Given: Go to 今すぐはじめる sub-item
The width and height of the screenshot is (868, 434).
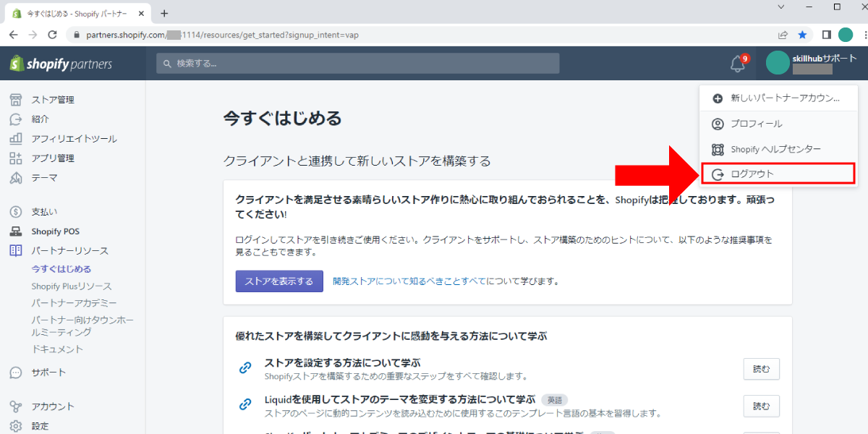Looking at the screenshot, I should (61, 269).
